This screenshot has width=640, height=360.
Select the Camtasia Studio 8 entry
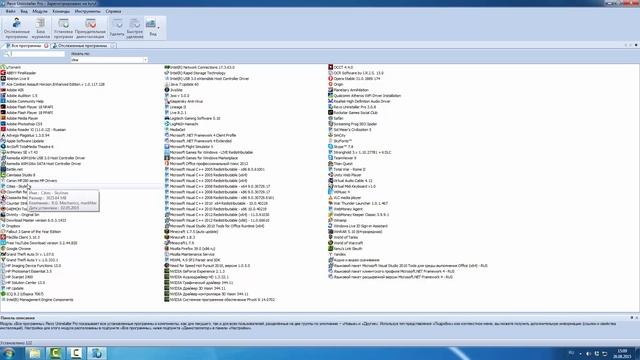(x=18, y=175)
